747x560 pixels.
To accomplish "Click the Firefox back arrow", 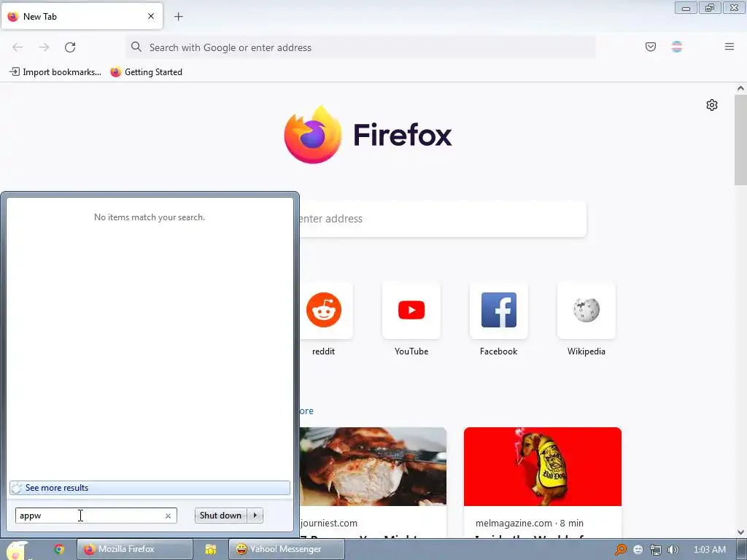I will tap(18, 47).
